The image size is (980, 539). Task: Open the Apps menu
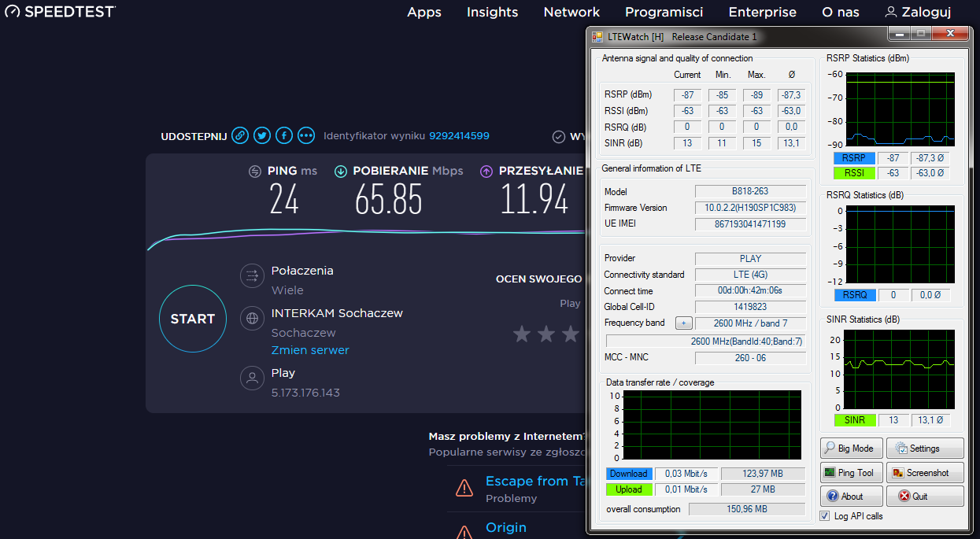point(424,12)
